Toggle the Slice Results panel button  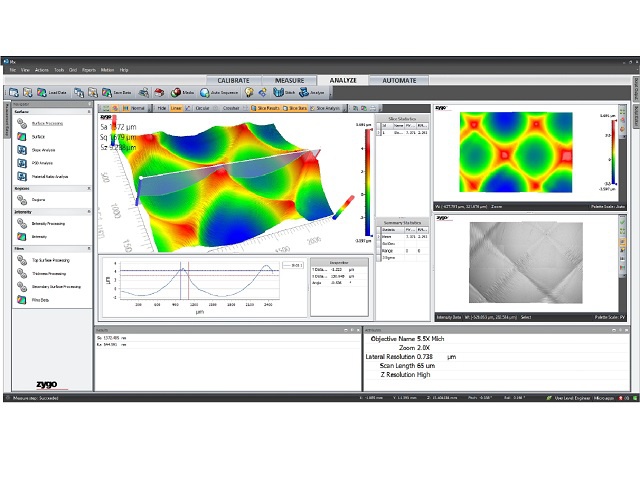(266, 106)
